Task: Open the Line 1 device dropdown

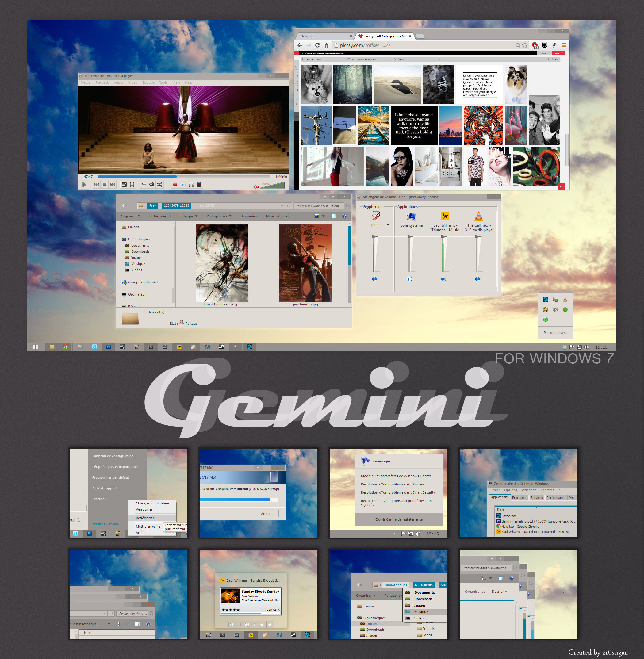Action: (388, 225)
